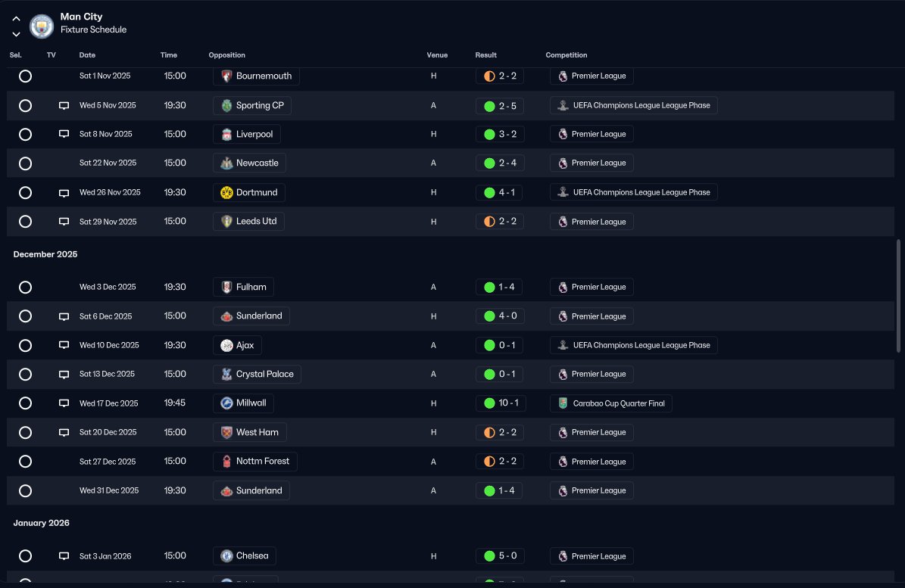Click the Man City club badge

pyautogui.click(x=42, y=26)
